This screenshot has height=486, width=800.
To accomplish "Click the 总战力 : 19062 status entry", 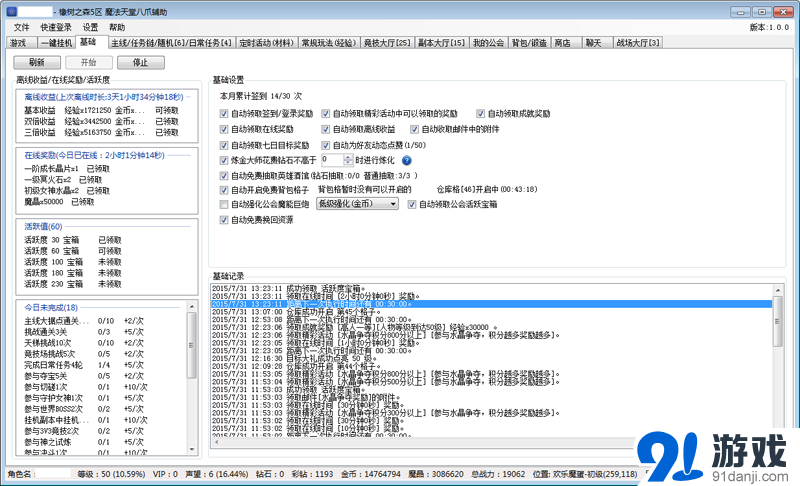I will 498,474.
